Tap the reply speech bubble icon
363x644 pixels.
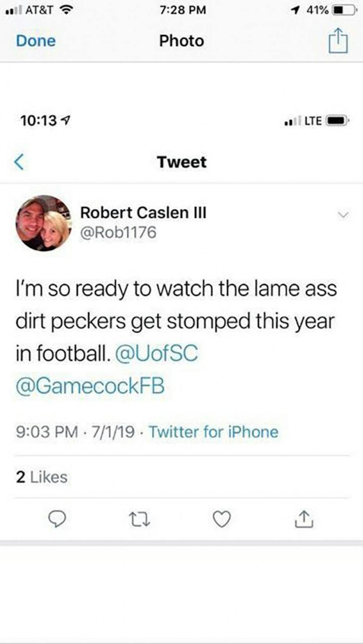pos(57,519)
